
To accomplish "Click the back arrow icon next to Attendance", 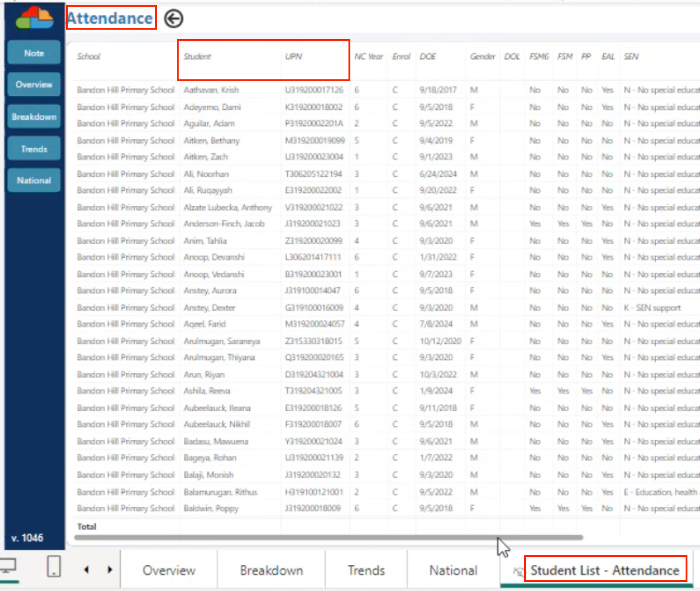I will point(174,19).
